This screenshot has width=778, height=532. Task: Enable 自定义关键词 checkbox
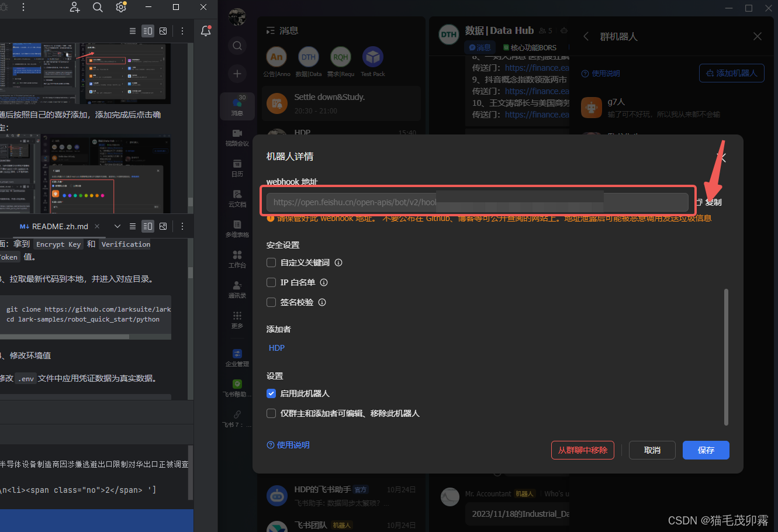271,262
